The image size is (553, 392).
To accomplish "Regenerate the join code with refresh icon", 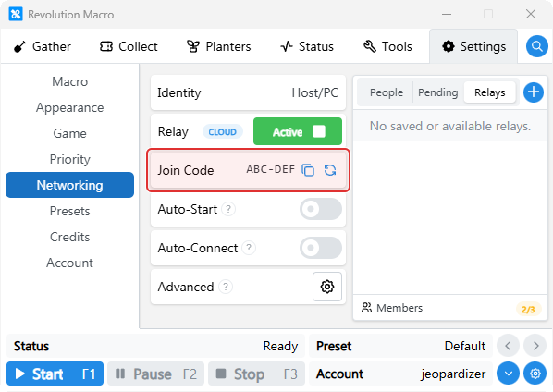I will pyautogui.click(x=330, y=170).
